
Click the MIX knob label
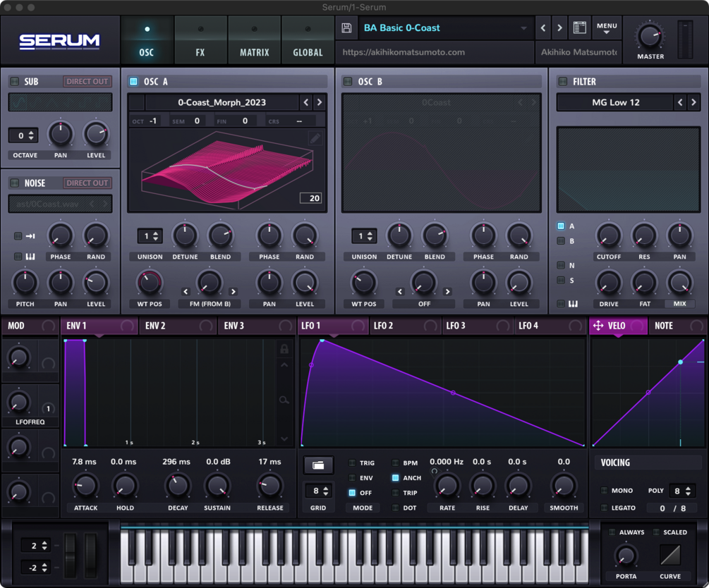pyautogui.click(x=679, y=304)
